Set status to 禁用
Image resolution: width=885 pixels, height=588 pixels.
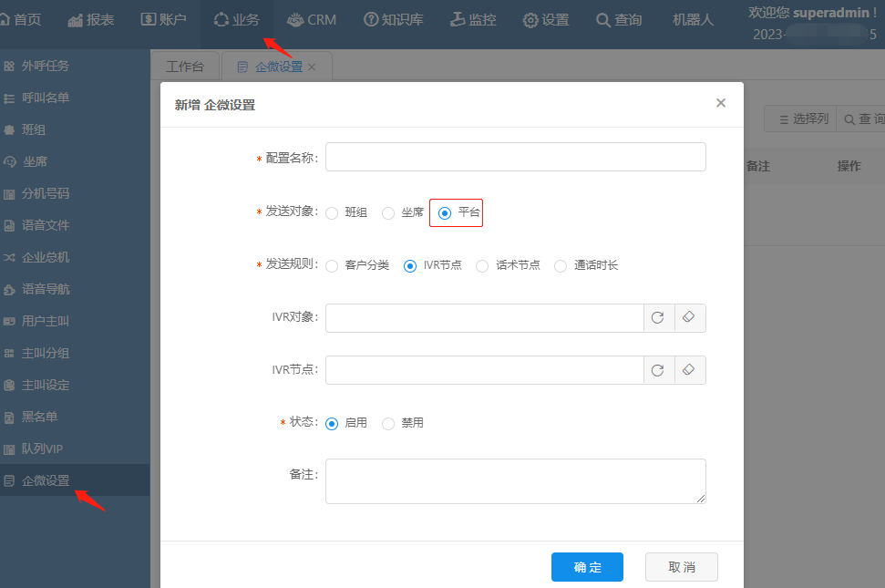point(388,423)
